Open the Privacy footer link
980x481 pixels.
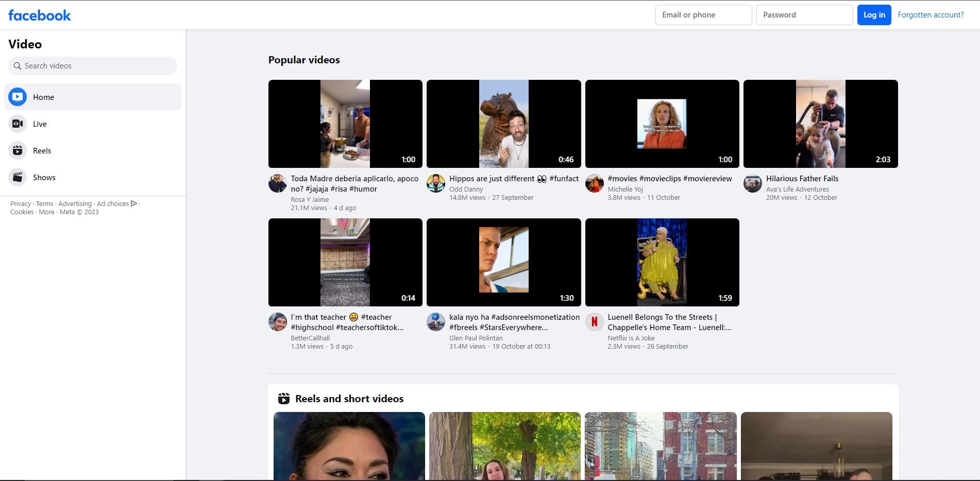[x=21, y=203]
